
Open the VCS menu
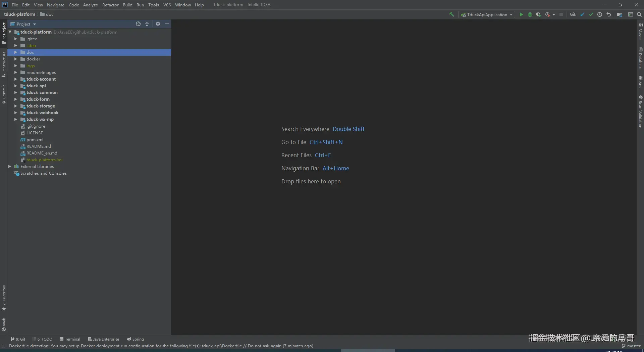point(167,5)
